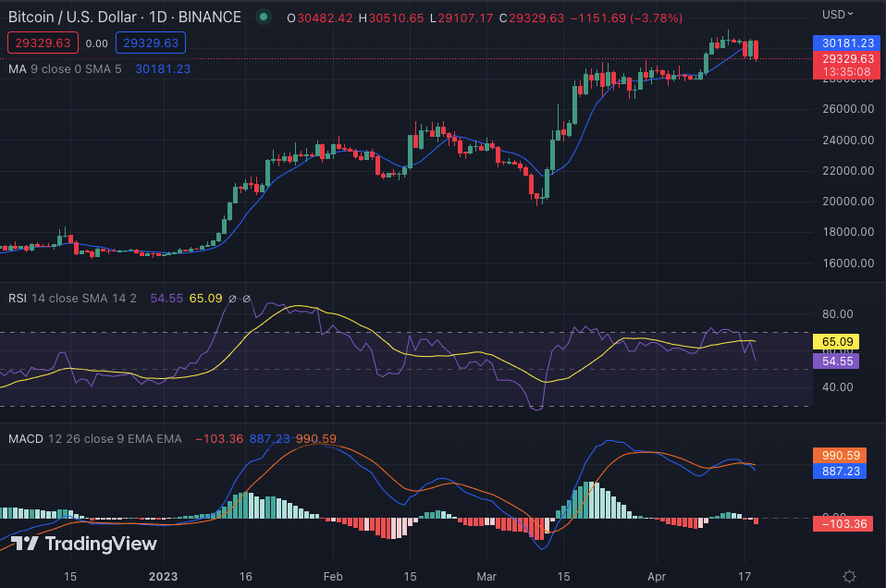Click the 20000.00 price scale tick
The image size is (886, 588).
[848, 201]
